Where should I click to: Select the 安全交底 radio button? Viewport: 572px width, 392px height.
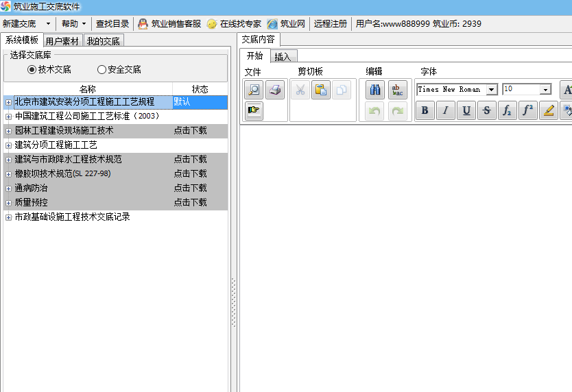(102, 69)
